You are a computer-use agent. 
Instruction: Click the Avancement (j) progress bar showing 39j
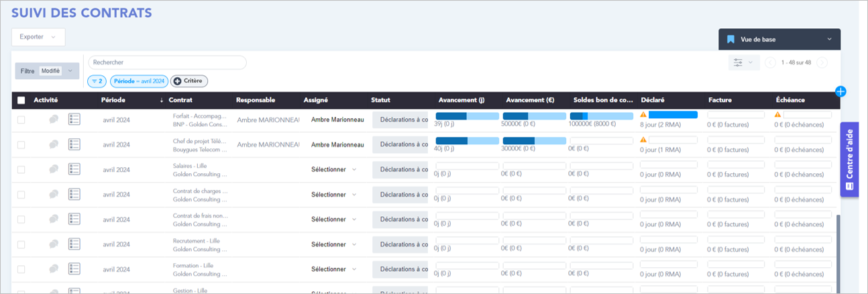click(467, 115)
